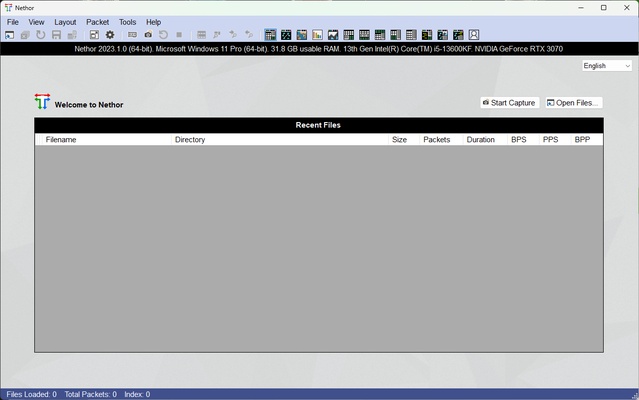
Task: Open the Packet menu
Action: 97,22
